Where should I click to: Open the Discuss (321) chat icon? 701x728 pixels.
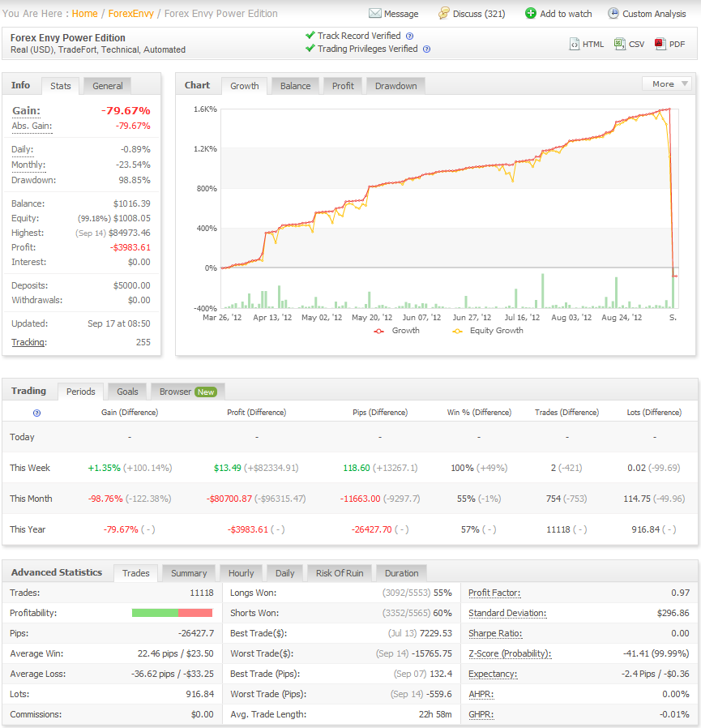(x=444, y=13)
